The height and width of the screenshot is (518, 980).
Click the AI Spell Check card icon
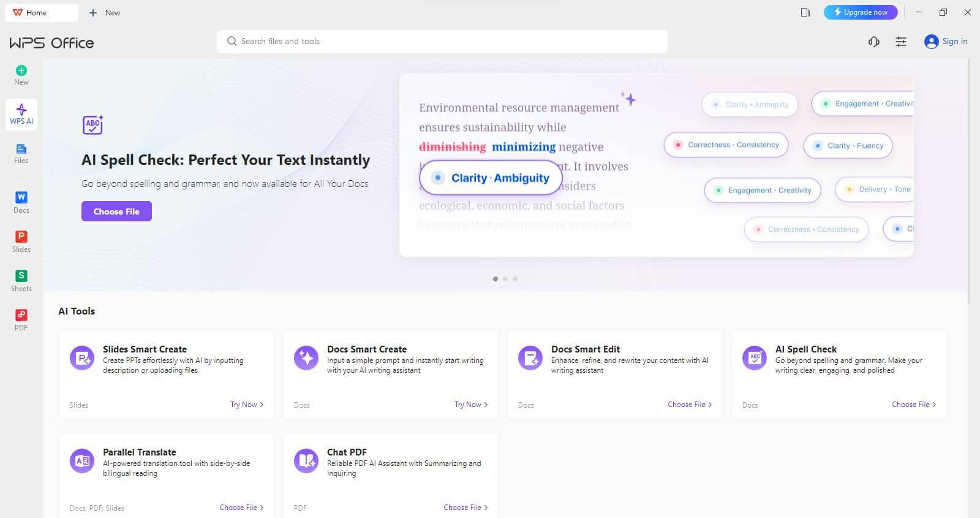[x=755, y=357]
